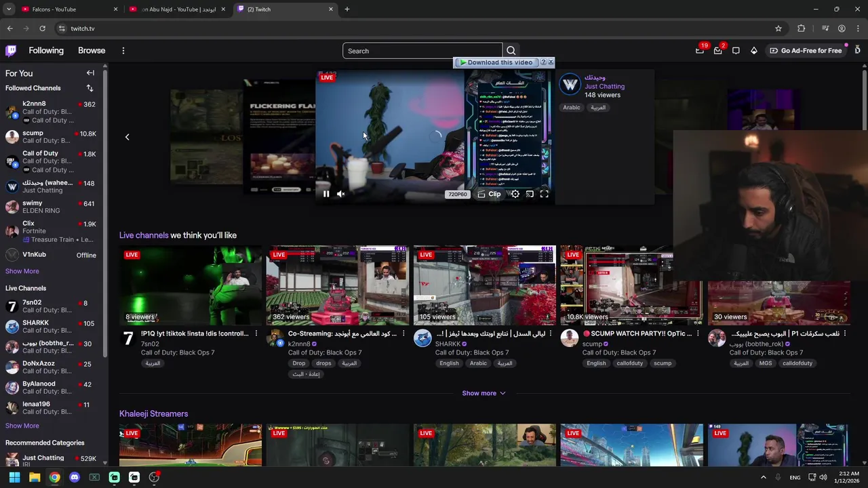Expand Show More under Live Channels sidebar
Viewport: 868px width, 488px height.
click(22, 426)
